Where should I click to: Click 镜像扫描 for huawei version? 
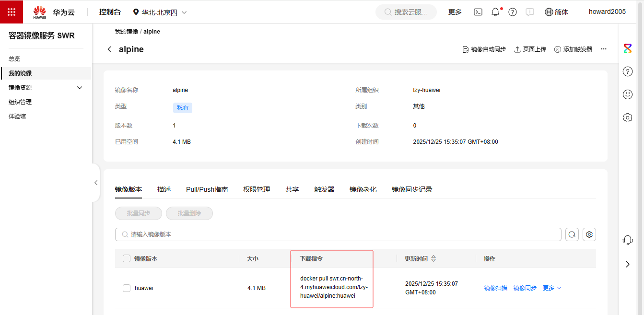[496, 288]
